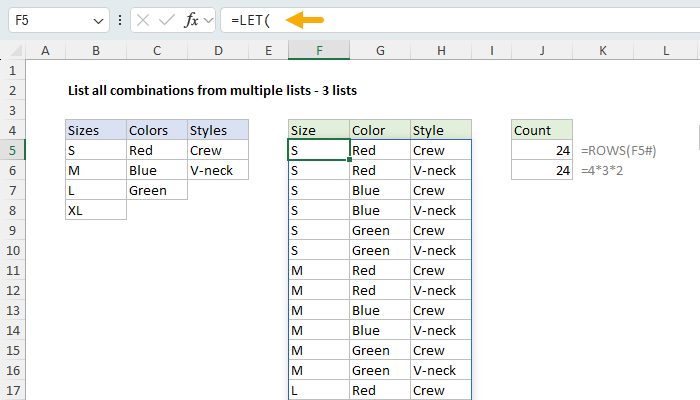The height and width of the screenshot is (400, 700).
Task: Click cell H15 containing 'Crew'
Action: 441,350
